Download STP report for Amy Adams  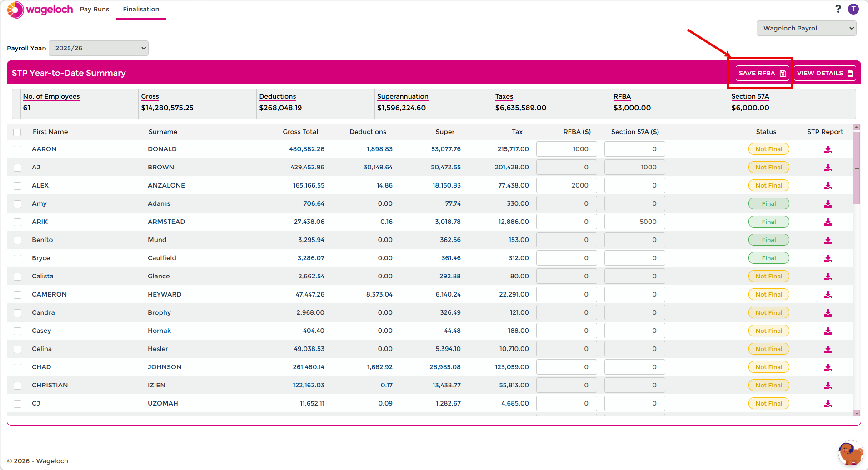(x=828, y=204)
